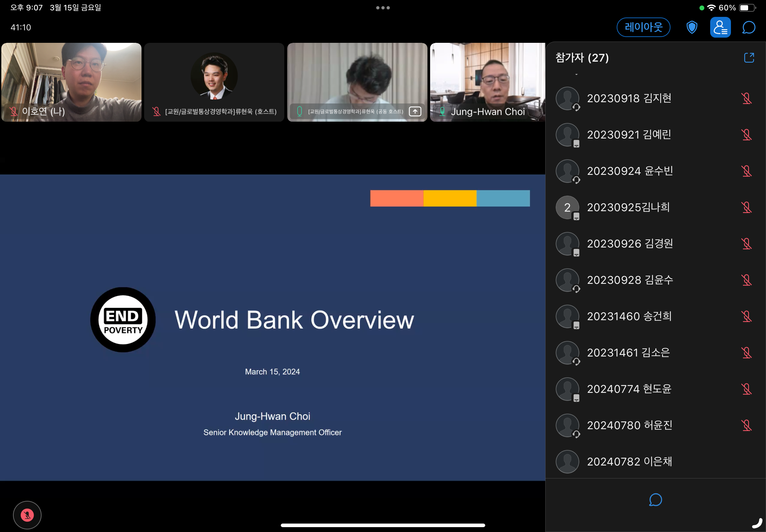Click muted mic icon for 20230925김나희
Viewport: 766px width, 532px height.
[x=746, y=207]
